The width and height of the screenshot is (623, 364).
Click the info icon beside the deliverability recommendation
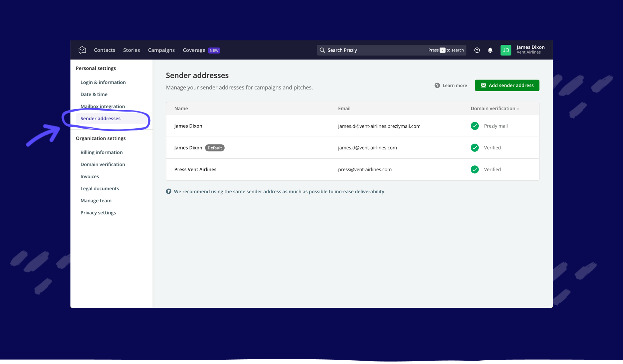[169, 191]
